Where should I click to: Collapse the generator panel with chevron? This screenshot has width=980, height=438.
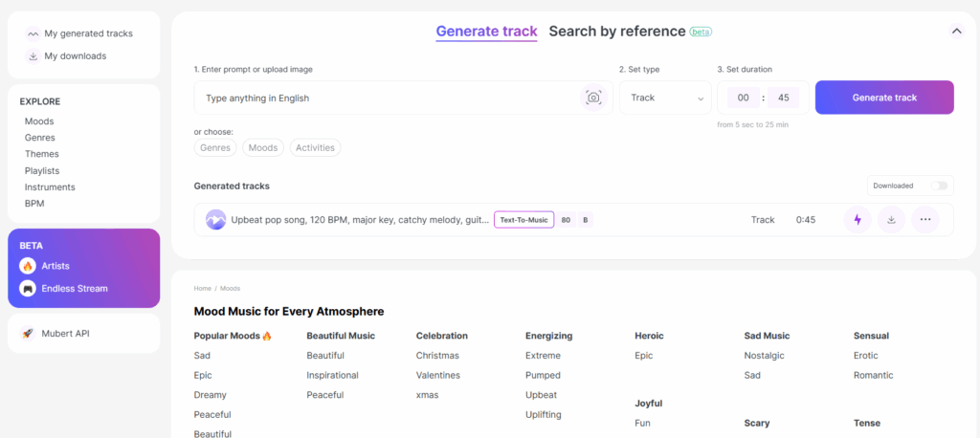pos(956,32)
